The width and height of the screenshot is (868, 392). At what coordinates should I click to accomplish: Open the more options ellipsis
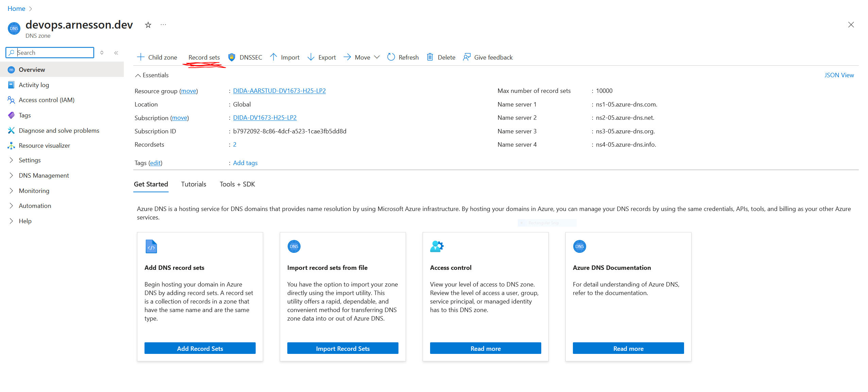pyautogui.click(x=163, y=25)
